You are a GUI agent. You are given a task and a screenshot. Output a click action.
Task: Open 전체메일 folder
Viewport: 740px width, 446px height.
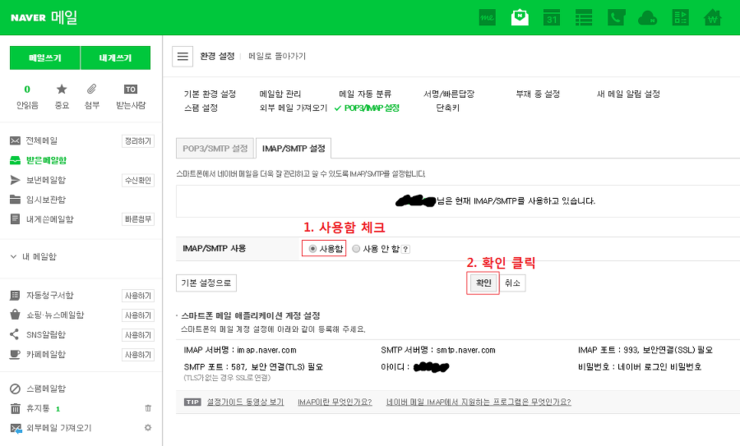pyautogui.click(x=42, y=141)
